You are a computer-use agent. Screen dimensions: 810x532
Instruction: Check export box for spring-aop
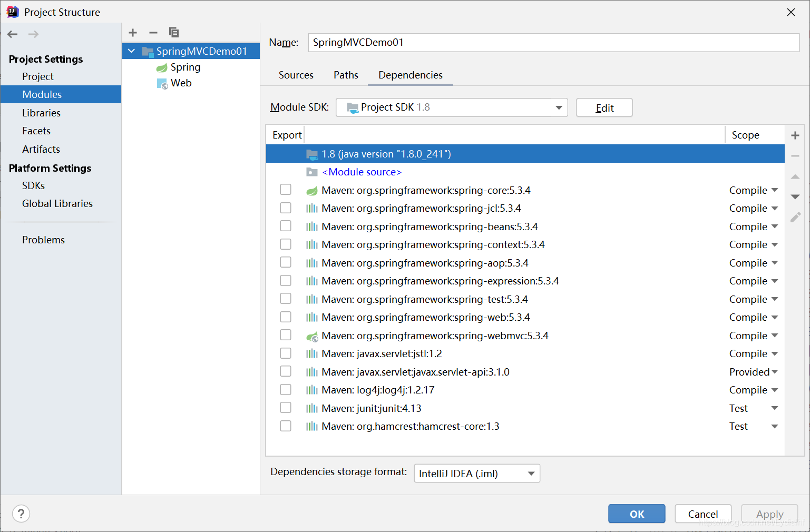pos(286,262)
